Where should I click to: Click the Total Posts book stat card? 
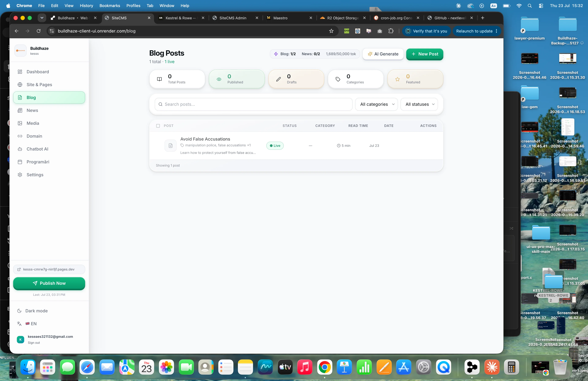[177, 79]
